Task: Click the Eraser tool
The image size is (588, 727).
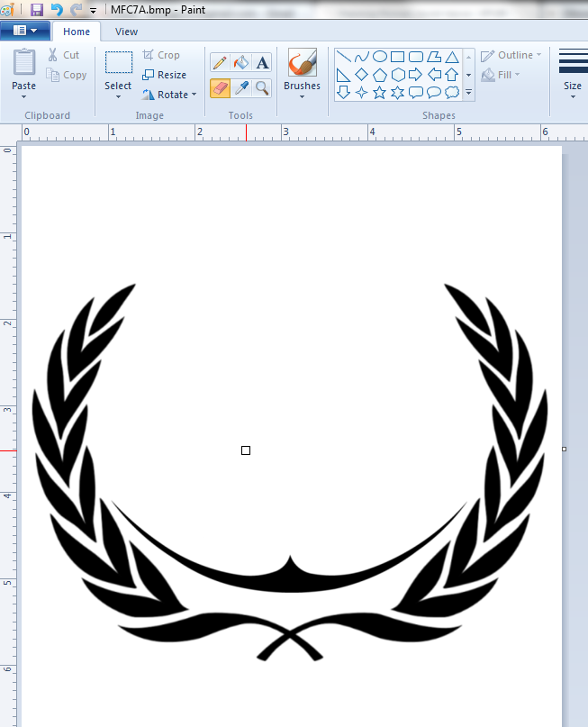Action: point(219,87)
